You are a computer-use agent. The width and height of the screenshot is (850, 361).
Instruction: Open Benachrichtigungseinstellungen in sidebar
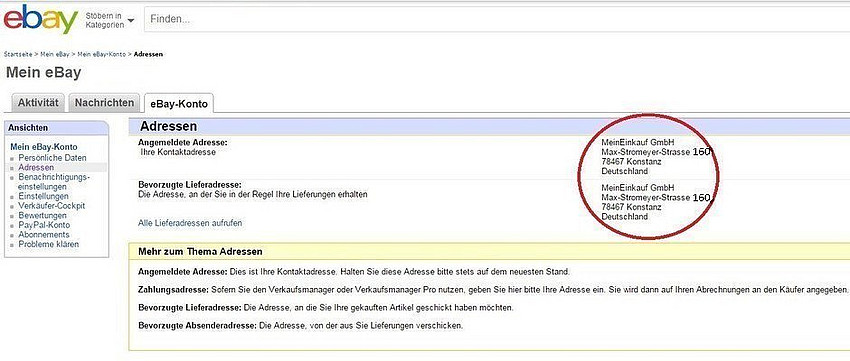tap(54, 182)
